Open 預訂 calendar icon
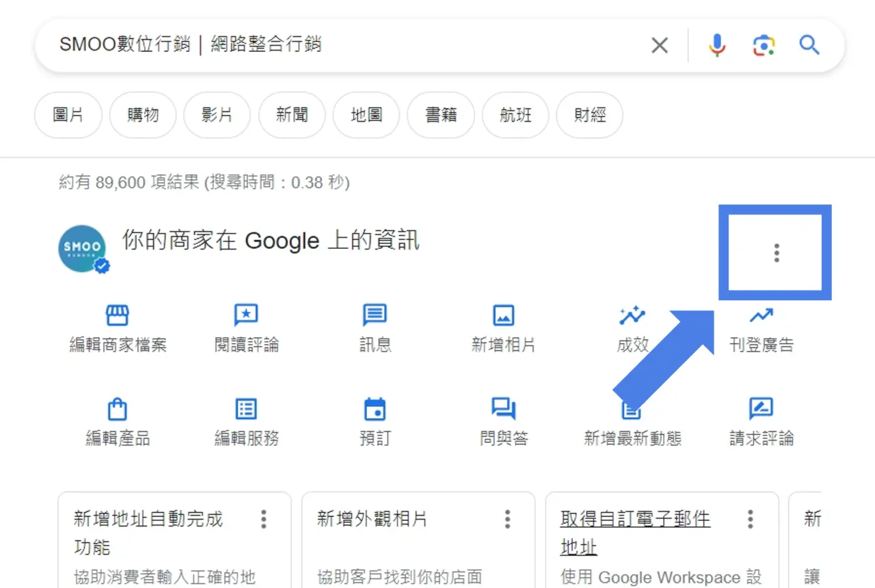875x588 pixels. click(x=375, y=409)
